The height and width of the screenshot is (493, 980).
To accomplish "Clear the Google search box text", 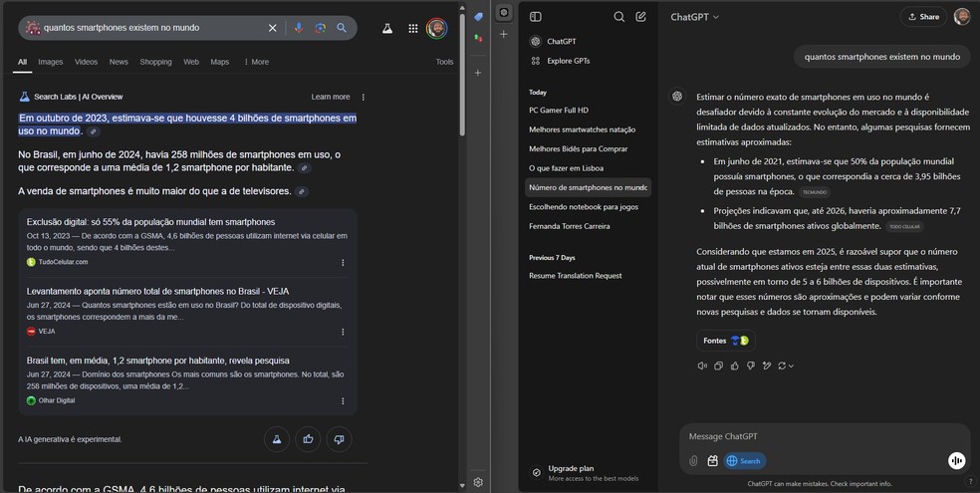I will coord(273,28).
